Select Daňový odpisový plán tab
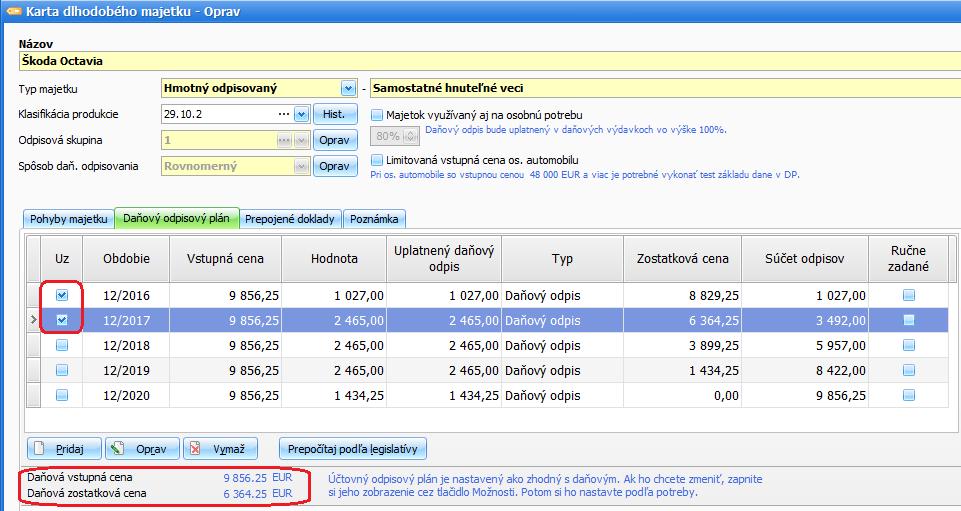 tap(177, 218)
